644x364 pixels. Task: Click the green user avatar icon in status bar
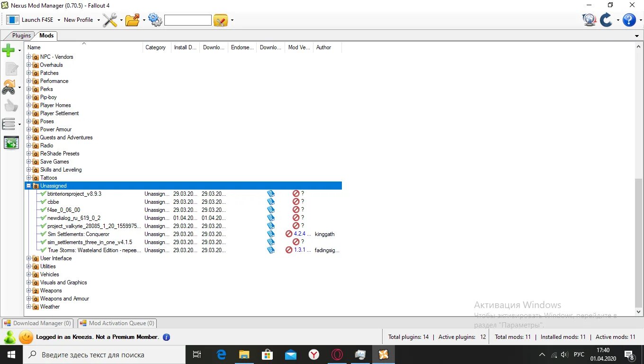[x=9, y=337]
